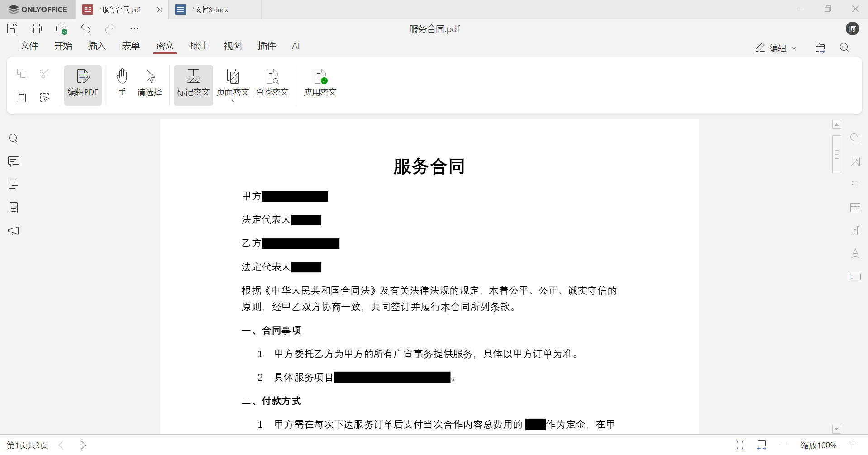Open chart settings in right sidebar
The height and width of the screenshot is (455, 868).
coord(855,231)
